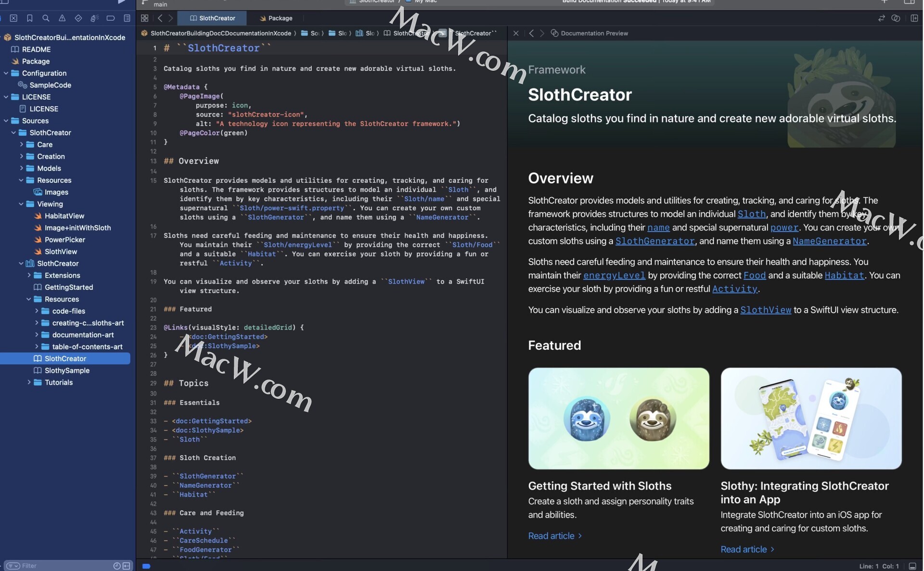Expand the Tutorials folder
The image size is (924, 571).
[x=29, y=382]
